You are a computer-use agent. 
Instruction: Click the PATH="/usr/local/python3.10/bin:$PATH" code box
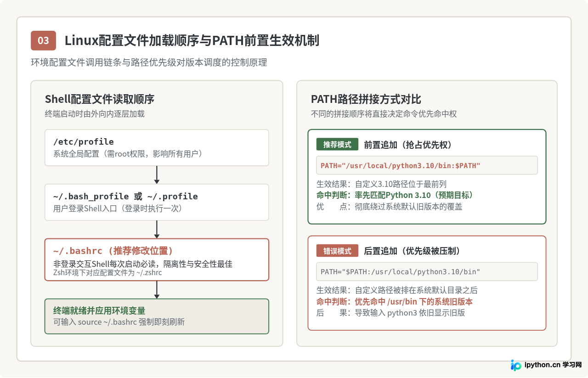click(x=427, y=165)
